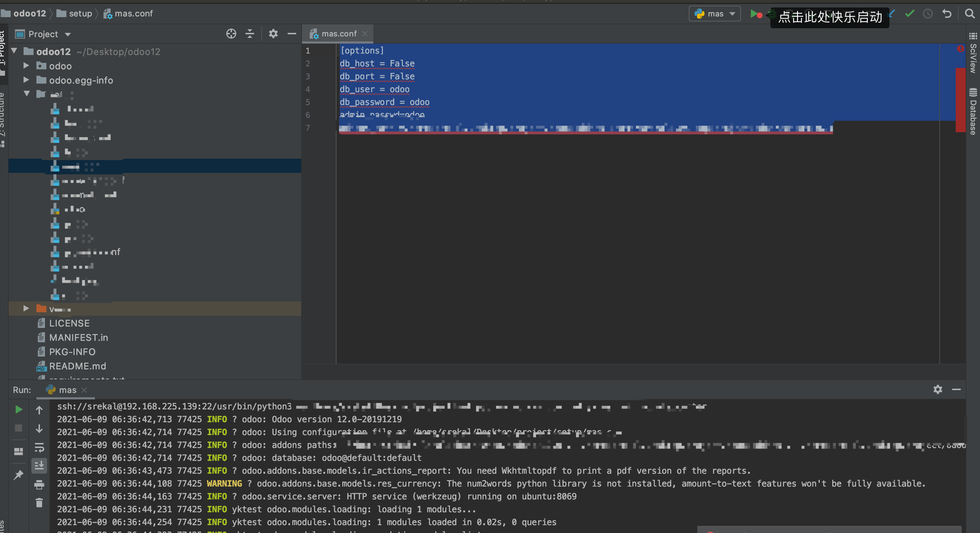980x533 pixels.
Task: Select the mas tab in Run panel
Action: pos(67,390)
